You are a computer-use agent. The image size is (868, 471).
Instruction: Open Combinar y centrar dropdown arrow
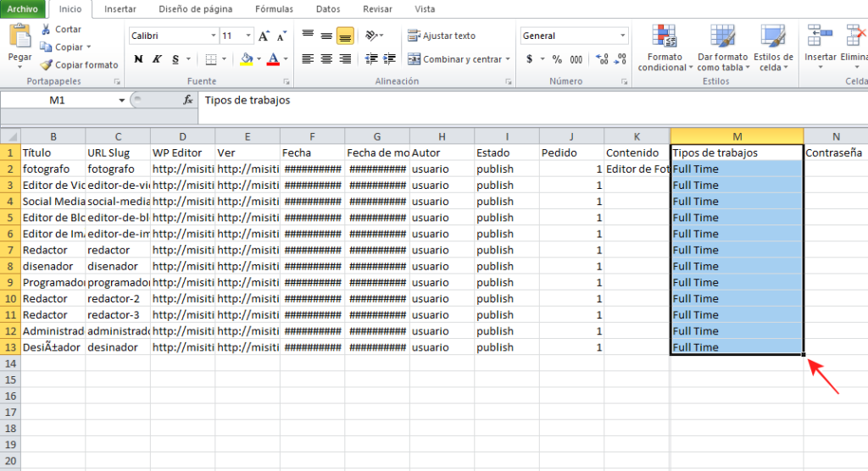click(508, 58)
